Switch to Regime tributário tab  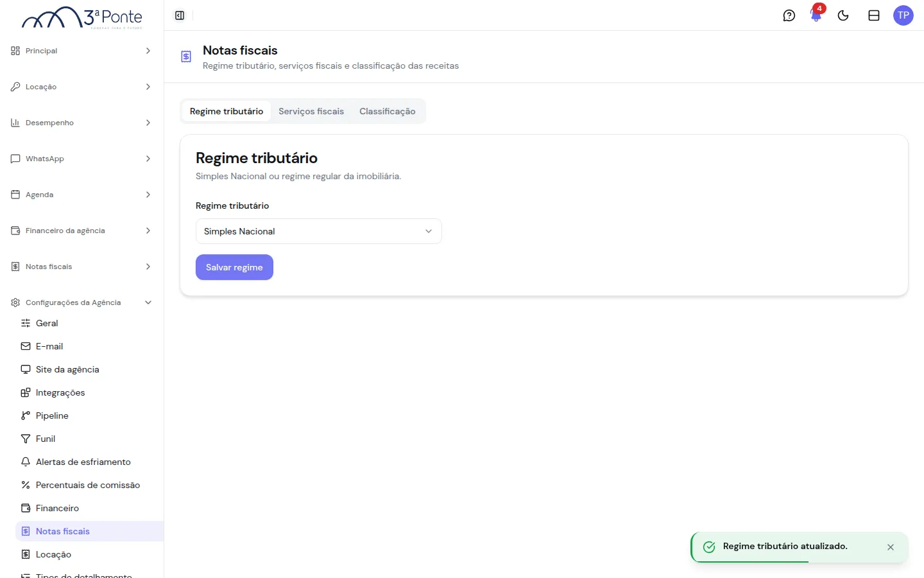(x=227, y=111)
